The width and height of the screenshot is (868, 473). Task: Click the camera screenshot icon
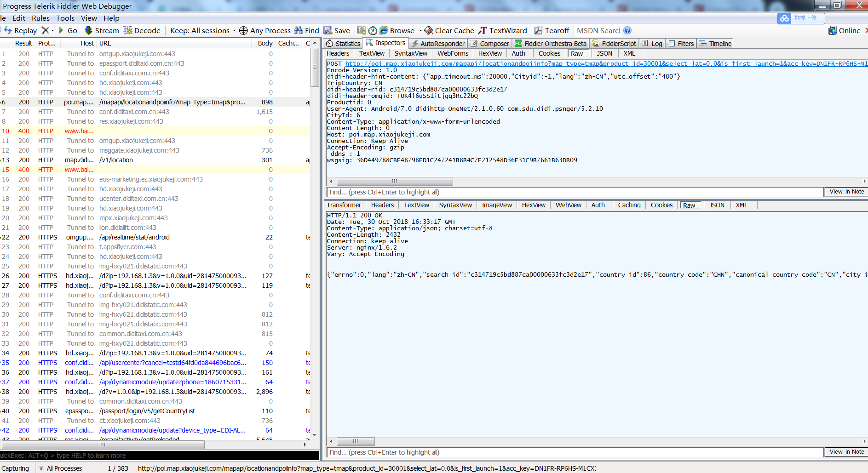(362, 30)
